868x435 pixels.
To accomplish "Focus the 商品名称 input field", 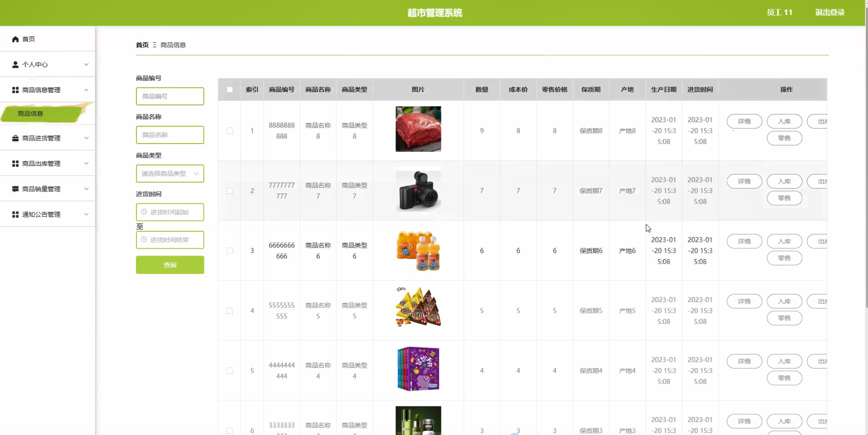I will click(x=170, y=135).
